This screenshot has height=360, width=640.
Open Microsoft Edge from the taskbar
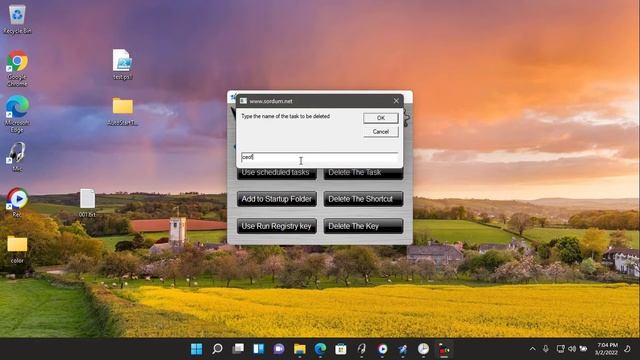(x=320, y=349)
